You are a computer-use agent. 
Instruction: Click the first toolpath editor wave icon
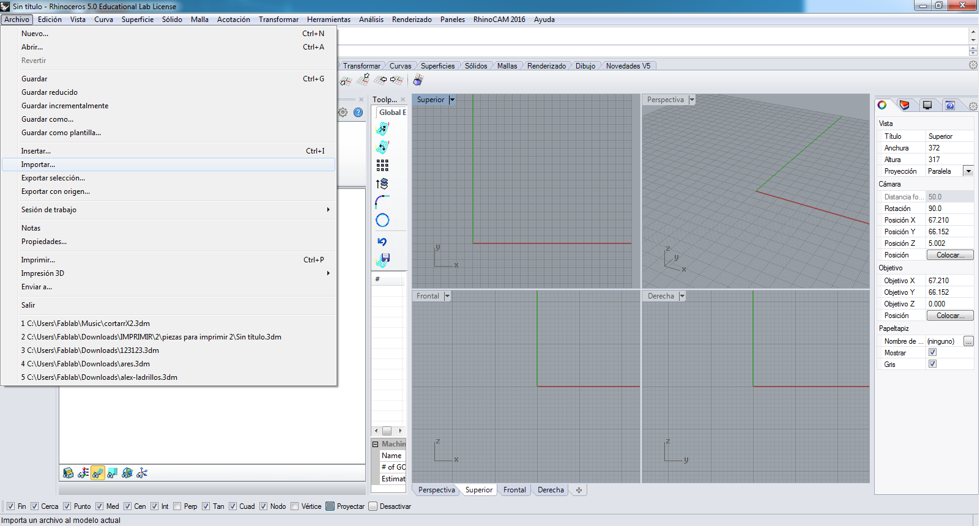[382, 128]
